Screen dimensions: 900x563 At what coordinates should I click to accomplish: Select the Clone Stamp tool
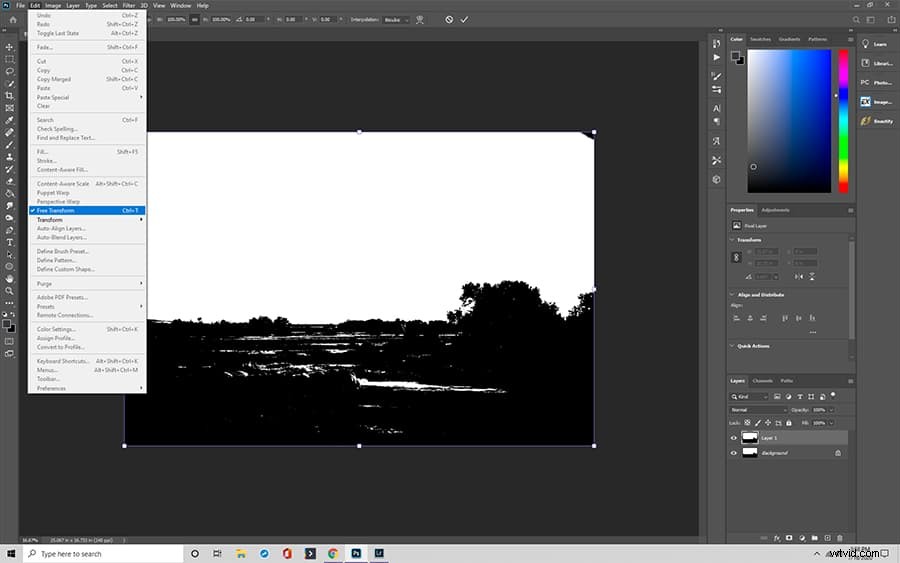[9, 157]
